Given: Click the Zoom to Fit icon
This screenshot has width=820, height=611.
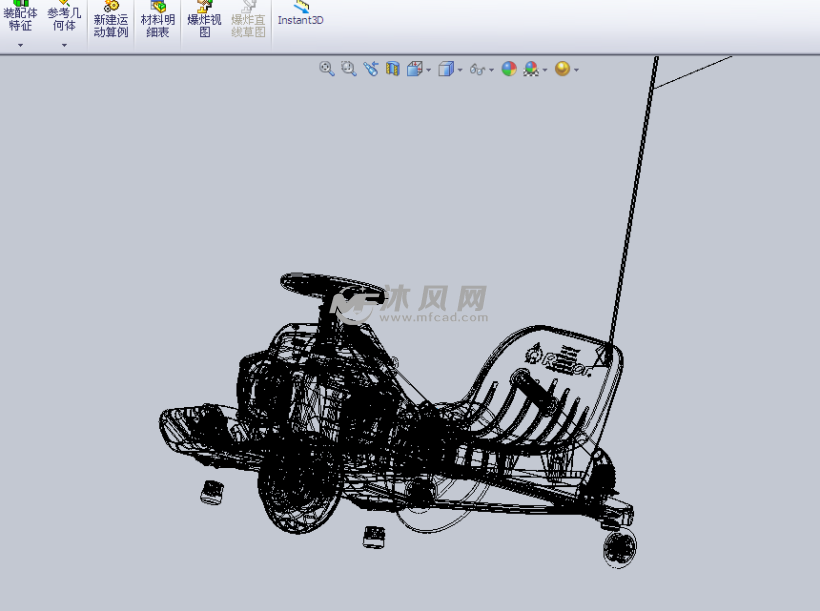Looking at the screenshot, I should click(x=326, y=69).
